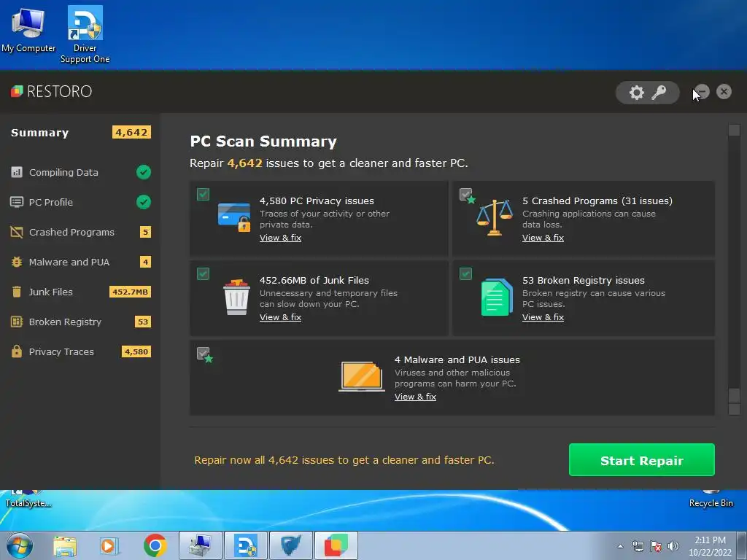Image resolution: width=747 pixels, height=560 pixels.
Task: Click the 4,580 privacy traces badge
Action: 136,352
